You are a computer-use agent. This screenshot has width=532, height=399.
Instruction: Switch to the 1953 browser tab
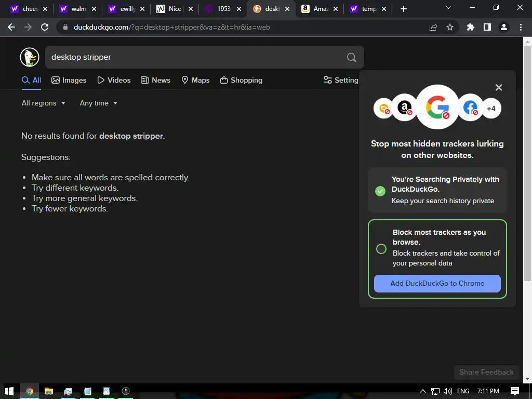pyautogui.click(x=223, y=9)
